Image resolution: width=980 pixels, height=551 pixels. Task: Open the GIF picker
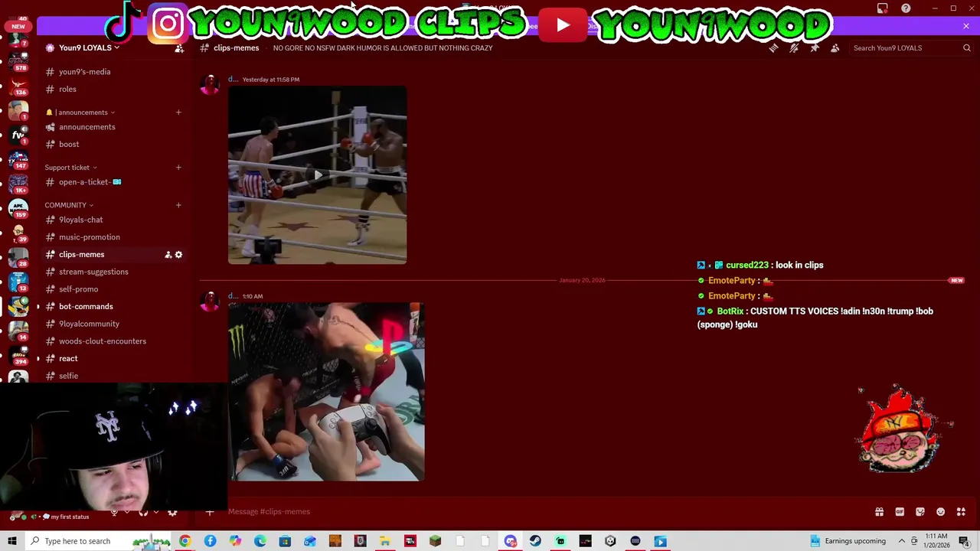[900, 512]
